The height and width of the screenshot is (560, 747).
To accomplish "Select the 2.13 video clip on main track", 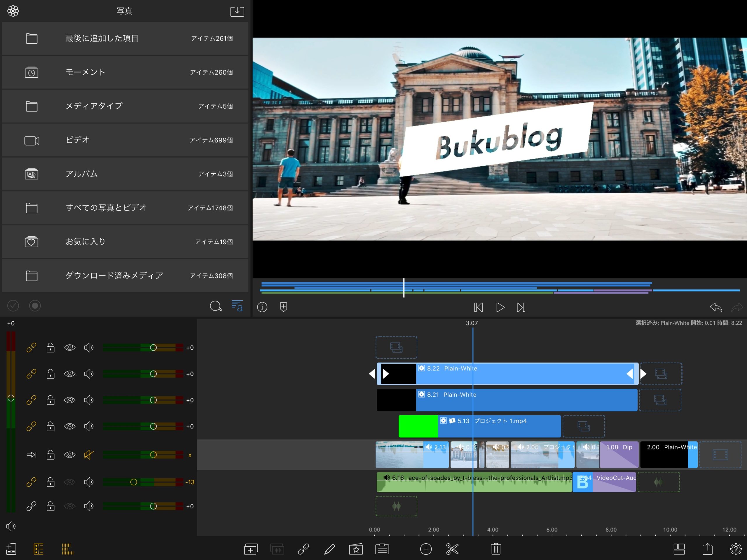I will pos(412,455).
